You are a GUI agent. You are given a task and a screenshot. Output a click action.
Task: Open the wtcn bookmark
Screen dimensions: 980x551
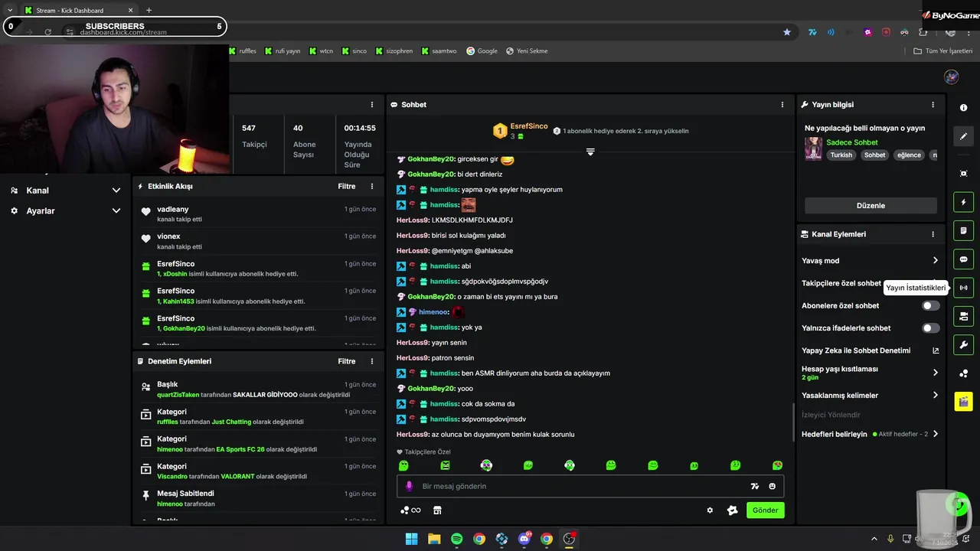pyautogui.click(x=321, y=51)
